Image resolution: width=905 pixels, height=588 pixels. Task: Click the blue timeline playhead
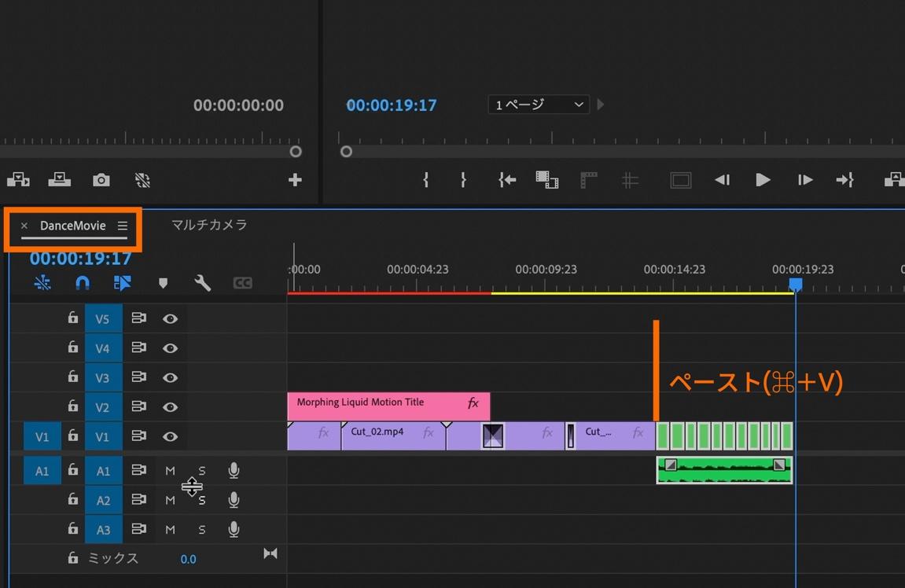coord(796,284)
